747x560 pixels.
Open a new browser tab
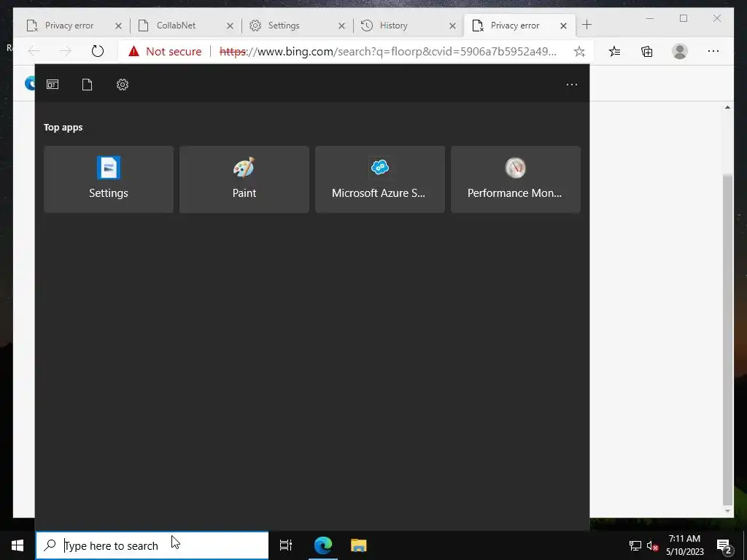click(587, 25)
